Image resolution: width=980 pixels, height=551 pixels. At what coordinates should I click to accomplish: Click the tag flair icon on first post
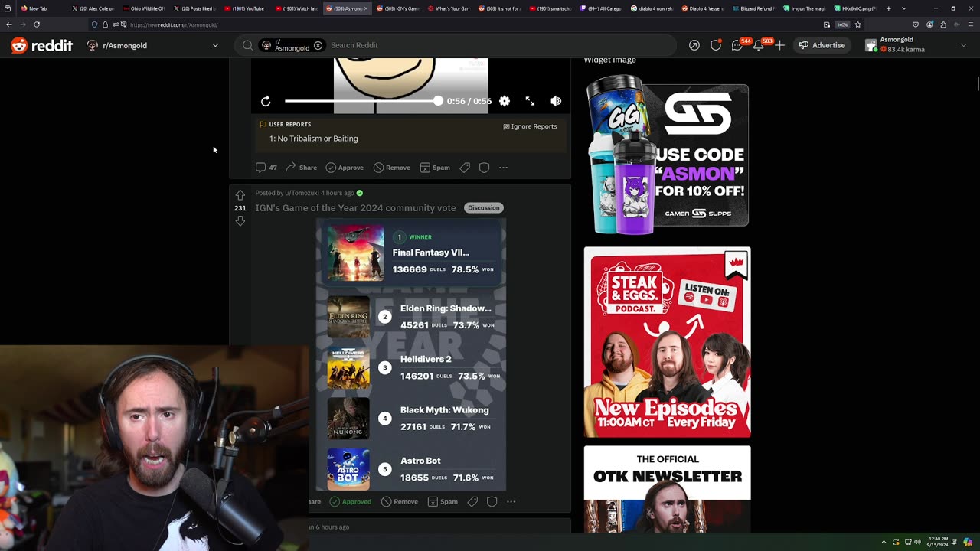[465, 168]
